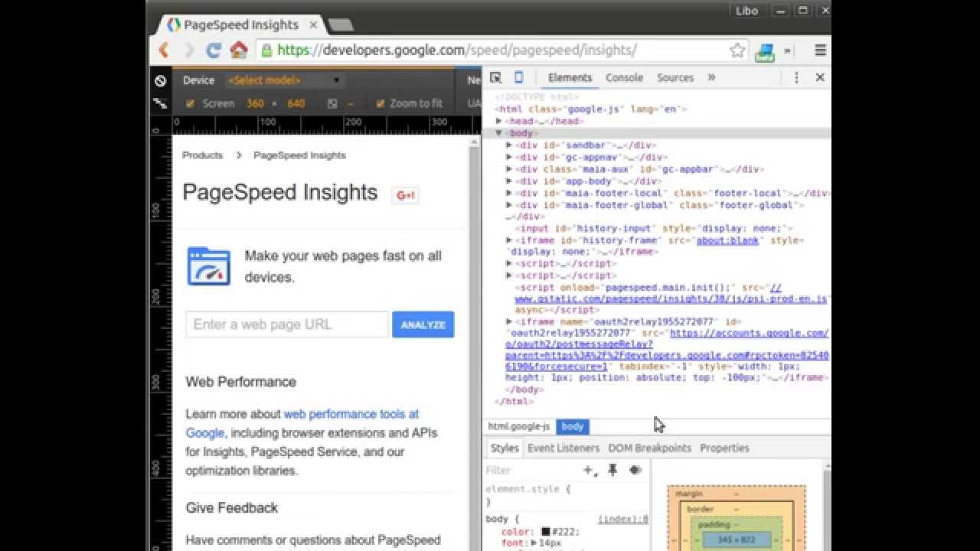
Task: Click the browser forward arrow
Action: click(x=189, y=51)
